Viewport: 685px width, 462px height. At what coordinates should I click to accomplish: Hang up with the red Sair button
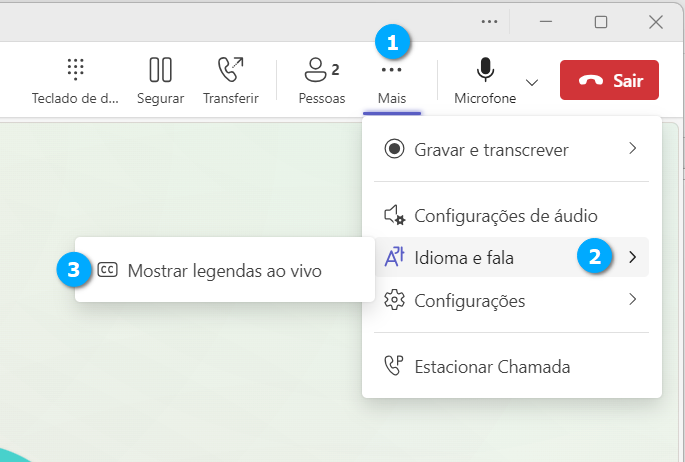click(609, 81)
